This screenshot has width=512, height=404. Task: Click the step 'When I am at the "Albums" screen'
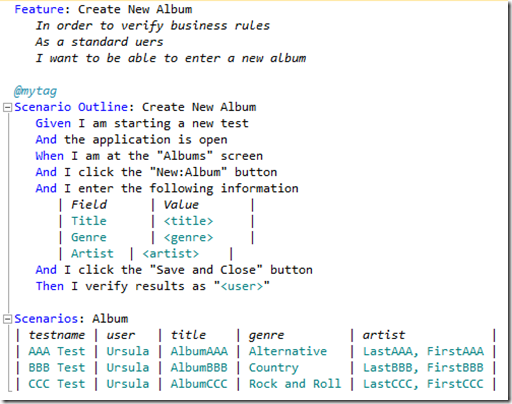[149, 156]
